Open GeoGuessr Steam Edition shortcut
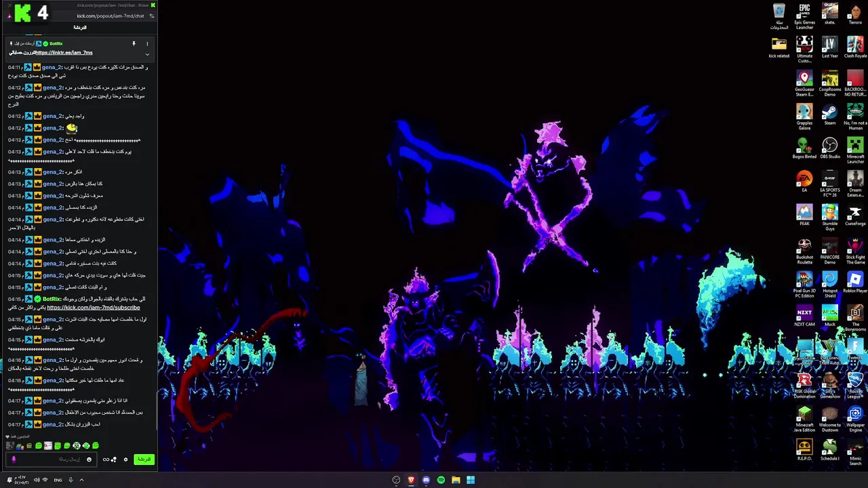 pyautogui.click(x=804, y=83)
